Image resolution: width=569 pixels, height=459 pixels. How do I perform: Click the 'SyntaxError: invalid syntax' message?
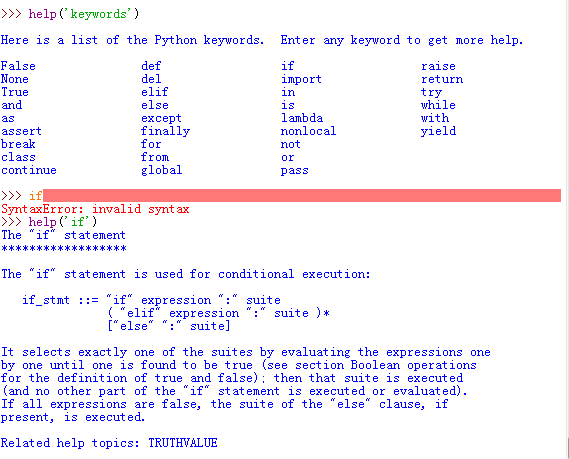pos(95,209)
